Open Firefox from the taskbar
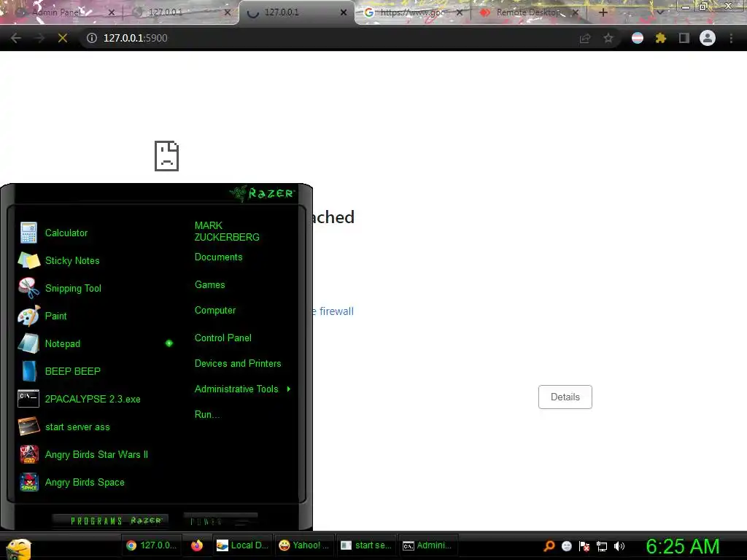The height and width of the screenshot is (560, 747). tap(197, 545)
